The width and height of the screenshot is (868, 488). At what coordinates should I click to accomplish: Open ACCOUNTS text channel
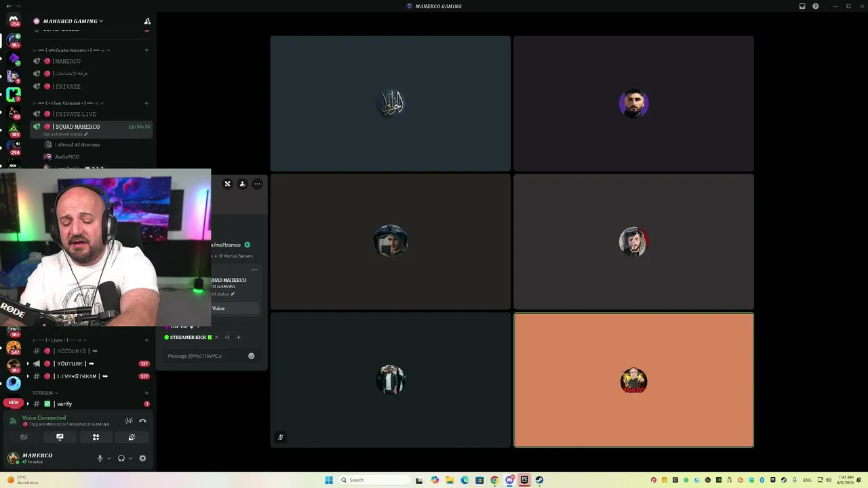click(x=91, y=351)
